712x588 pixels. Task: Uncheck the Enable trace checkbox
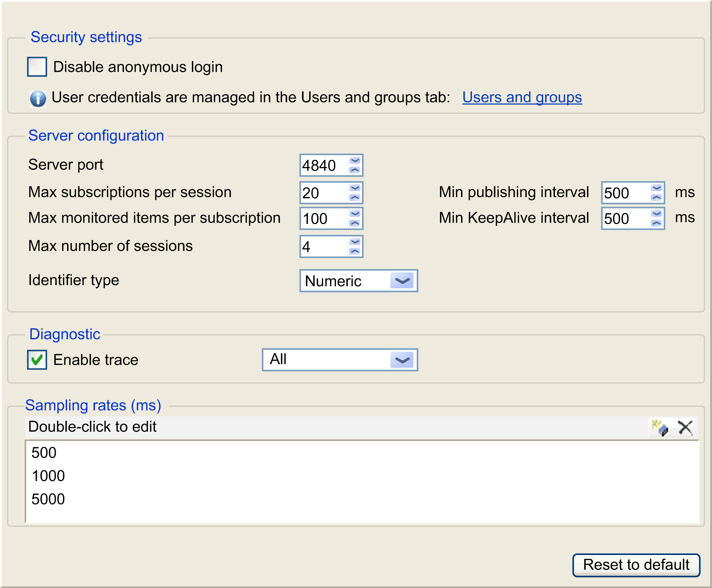[x=37, y=359]
